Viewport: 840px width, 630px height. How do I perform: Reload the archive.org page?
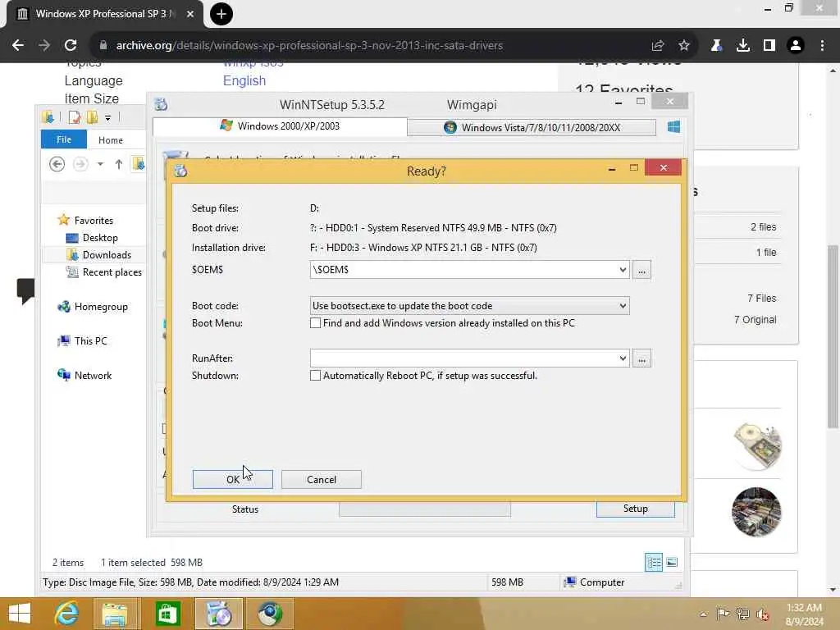[x=71, y=46]
